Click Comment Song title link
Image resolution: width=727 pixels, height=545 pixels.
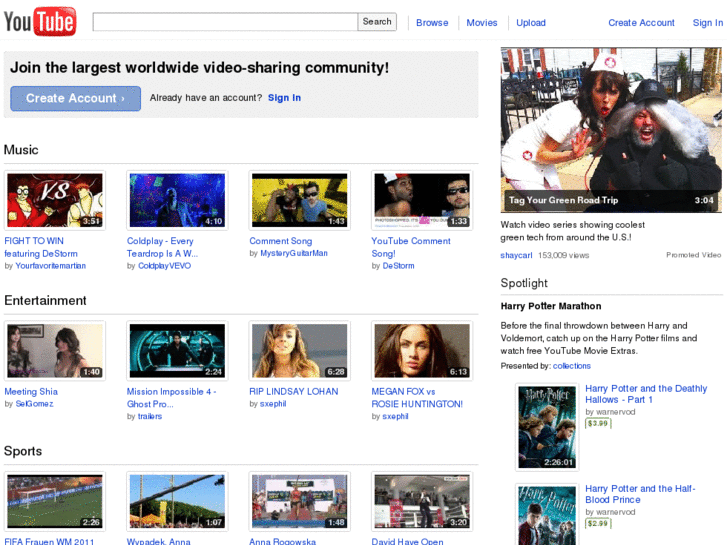click(281, 241)
